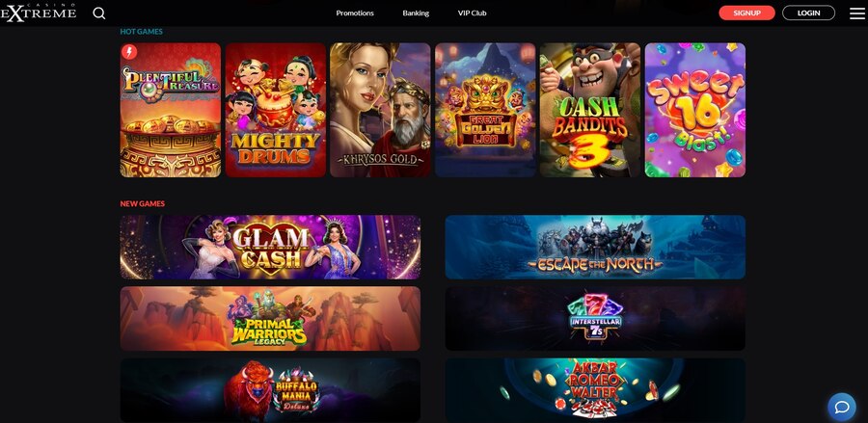This screenshot has height=423, width=868.
Task: Open the VIP Club menu item
Action: 473,13
